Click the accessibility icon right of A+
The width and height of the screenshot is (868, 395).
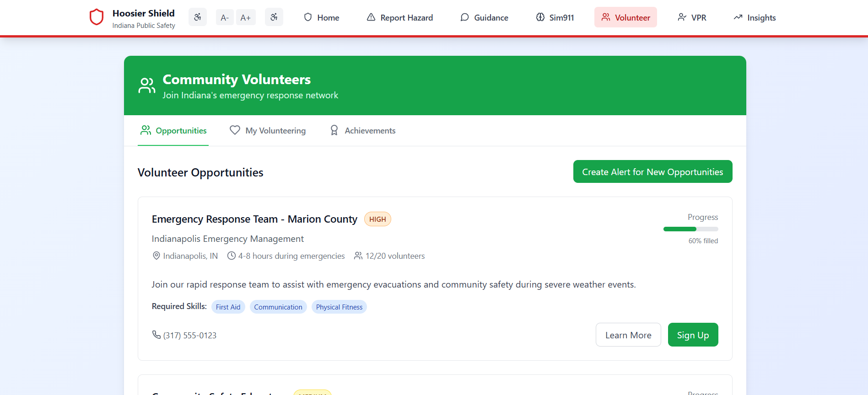(274, 17)
